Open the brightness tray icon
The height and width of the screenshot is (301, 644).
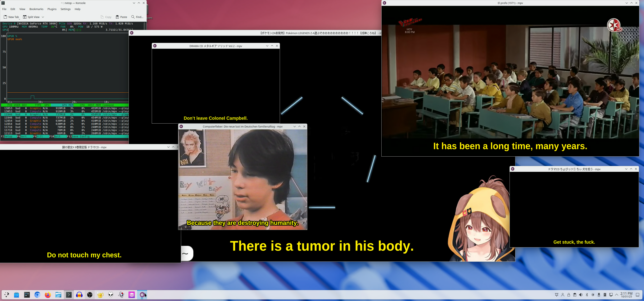coord(593,295)
